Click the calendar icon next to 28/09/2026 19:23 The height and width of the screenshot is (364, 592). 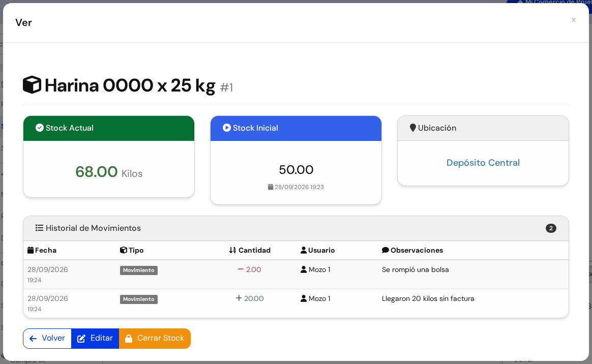tap(271, 187)
